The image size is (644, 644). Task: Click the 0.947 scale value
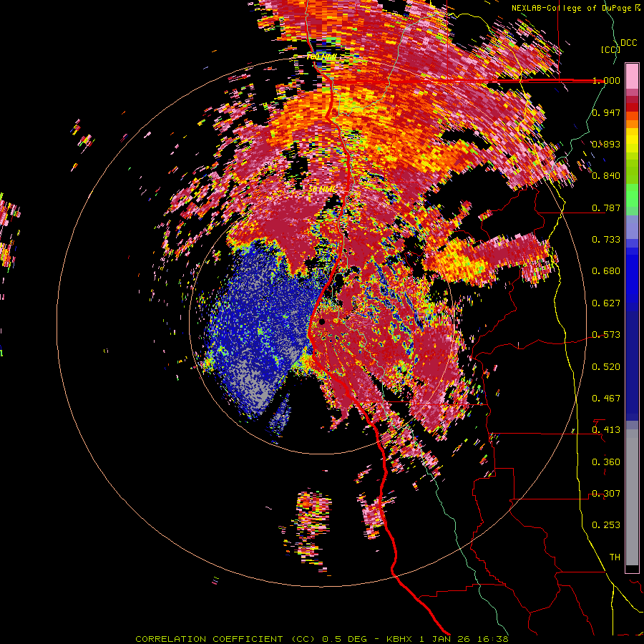point(606,112)
